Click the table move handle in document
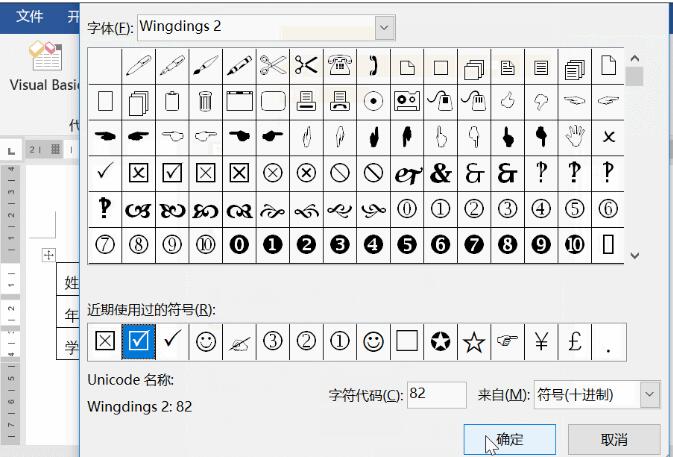 49,255
